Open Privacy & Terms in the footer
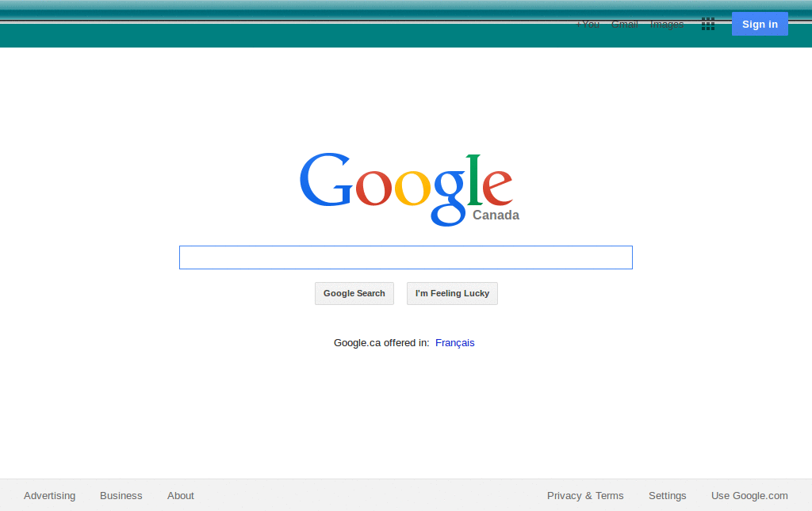This screenshot has width=812, height=511. pyautogui.click(x=585, y=495)
